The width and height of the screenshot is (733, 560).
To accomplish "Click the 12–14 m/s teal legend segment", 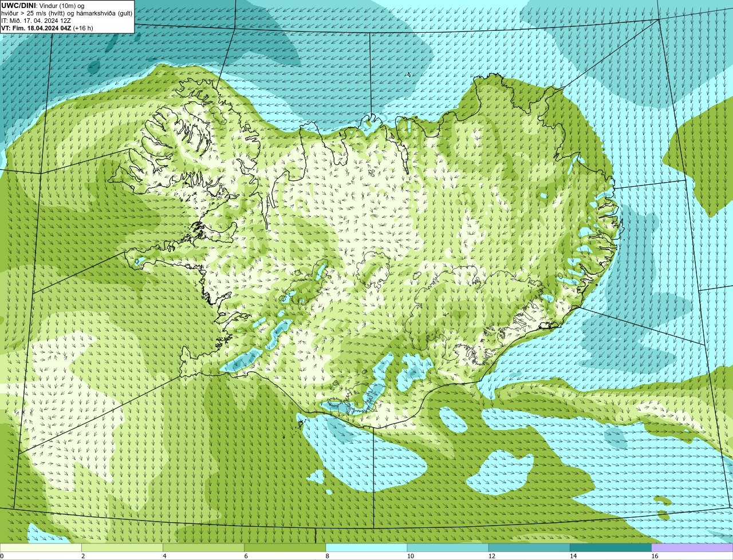I will pos(529,548).
